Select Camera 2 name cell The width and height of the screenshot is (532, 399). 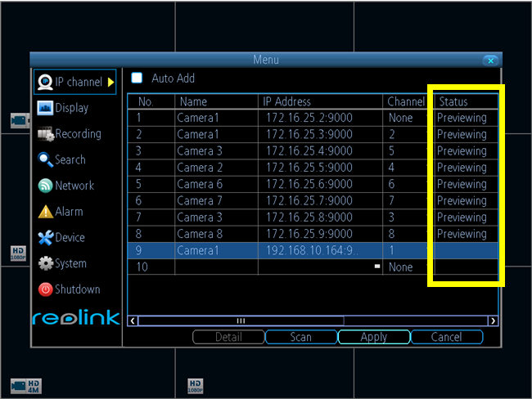216,168
